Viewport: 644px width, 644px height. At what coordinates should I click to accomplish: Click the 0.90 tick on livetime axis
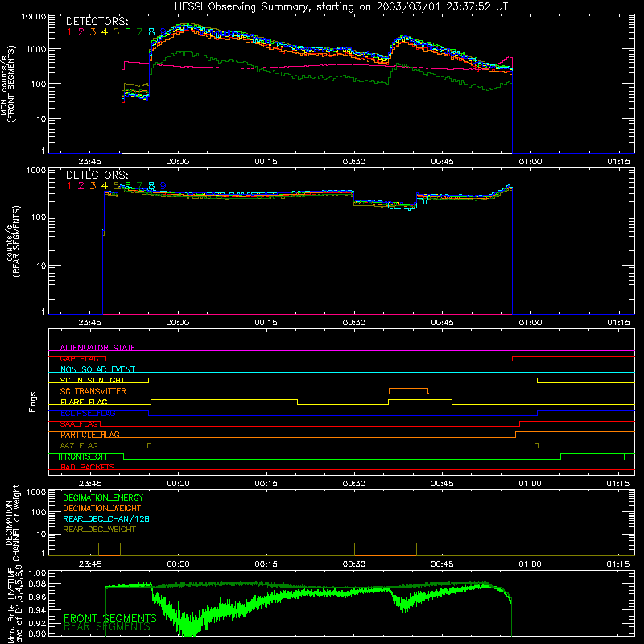(37, 634)
